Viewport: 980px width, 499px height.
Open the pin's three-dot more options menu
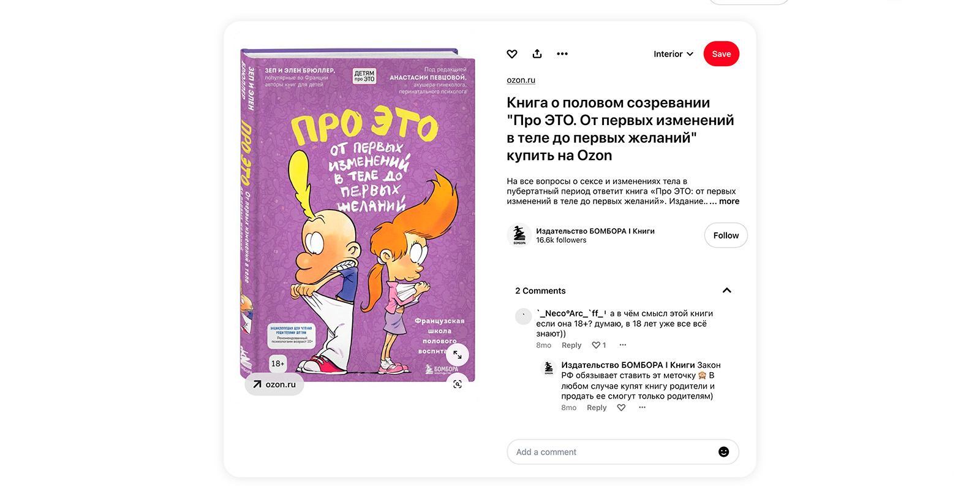pos(562,54)
